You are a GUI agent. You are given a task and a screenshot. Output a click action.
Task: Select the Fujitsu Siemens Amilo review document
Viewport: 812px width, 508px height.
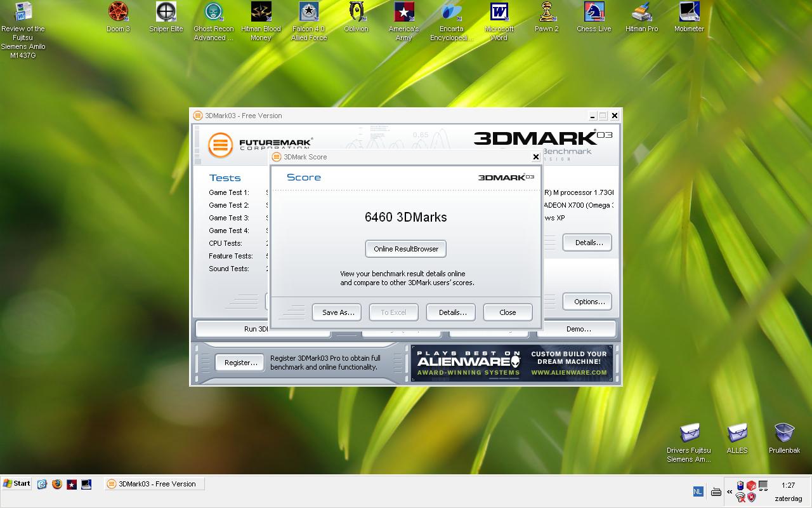coord(23,30)
